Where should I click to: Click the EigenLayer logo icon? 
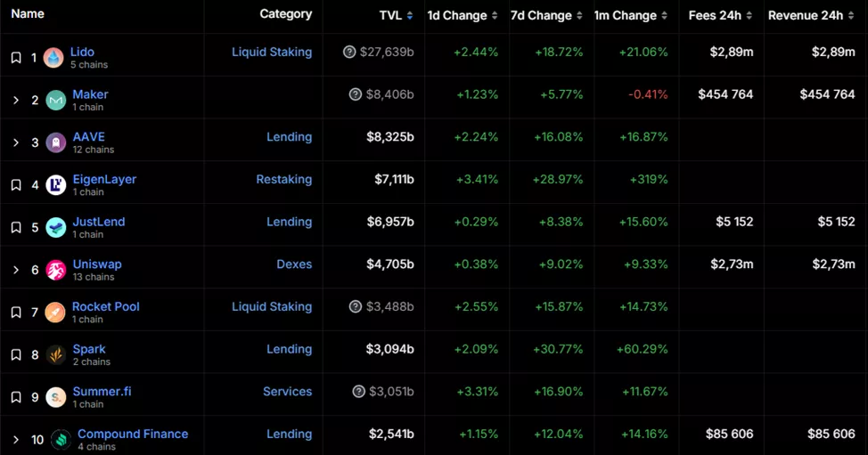click(55, 185)
